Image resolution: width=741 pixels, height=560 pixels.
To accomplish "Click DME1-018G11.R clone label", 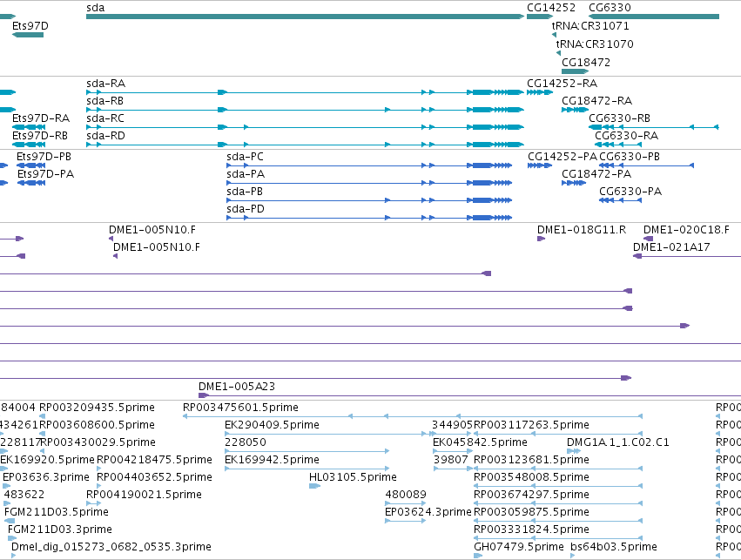I will pos(582,230).
